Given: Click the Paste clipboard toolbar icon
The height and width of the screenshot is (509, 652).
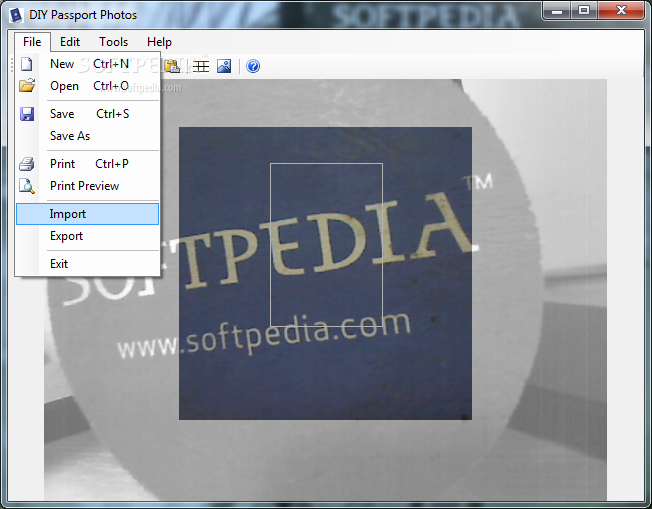Looking at the screenshot, I should (172, 66).
